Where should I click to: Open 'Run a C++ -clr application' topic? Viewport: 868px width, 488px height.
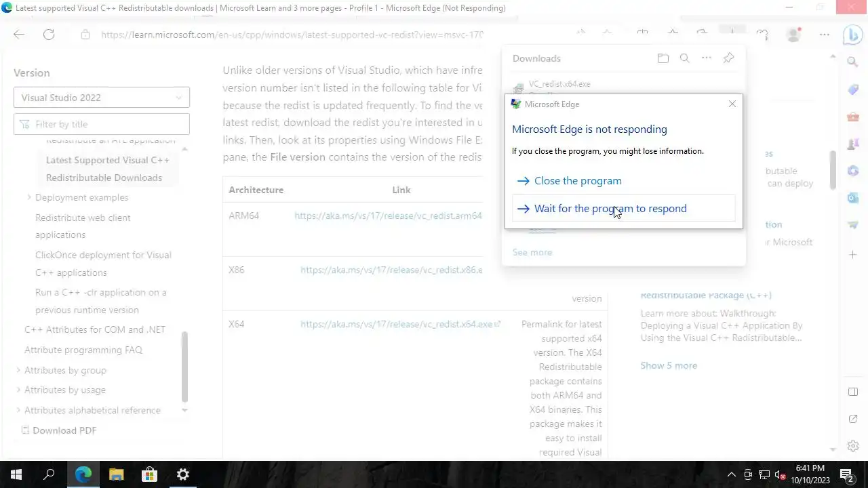click(x=101, y=301)
